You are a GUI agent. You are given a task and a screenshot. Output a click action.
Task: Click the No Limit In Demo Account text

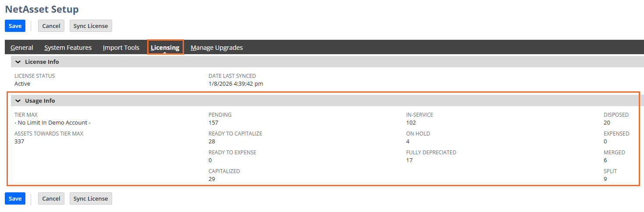point(53,123)
